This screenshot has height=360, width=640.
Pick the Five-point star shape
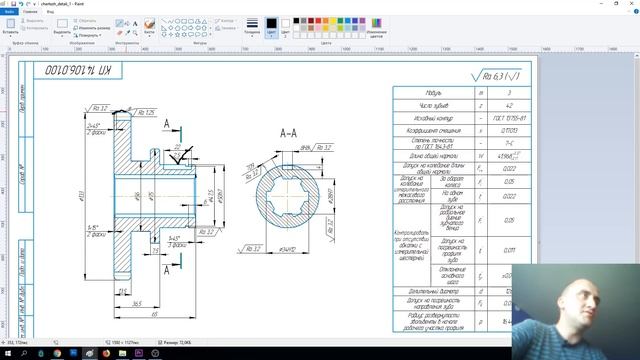click(177, 35)
